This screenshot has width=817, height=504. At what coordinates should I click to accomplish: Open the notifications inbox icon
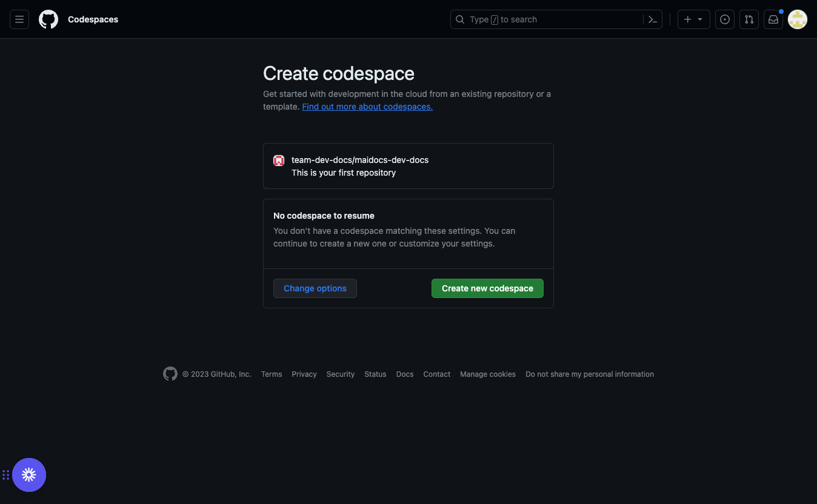click(773, 19)
